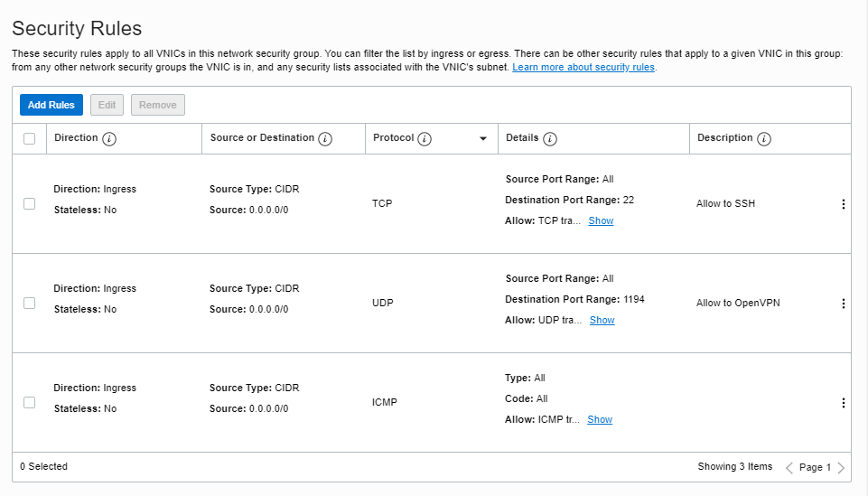868x496 pixels.
Task: Expand the TCP rule Allow details with Show
Action: coord(601,220)
